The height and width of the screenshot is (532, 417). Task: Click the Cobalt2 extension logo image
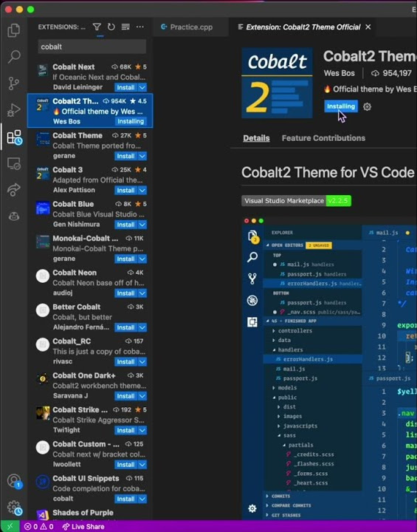(x=277, y=83)
